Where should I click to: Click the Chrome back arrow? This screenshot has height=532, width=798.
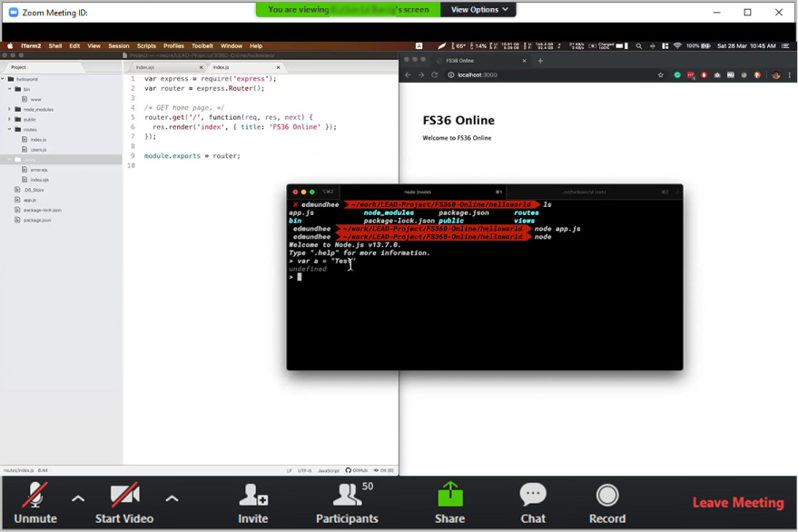[408, 74]
